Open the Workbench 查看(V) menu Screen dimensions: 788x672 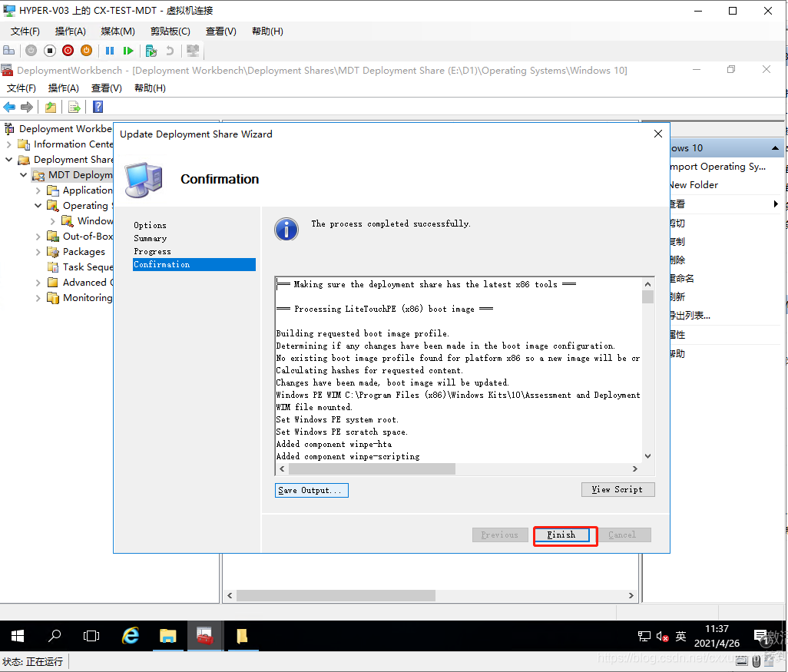tap(107, 88)
